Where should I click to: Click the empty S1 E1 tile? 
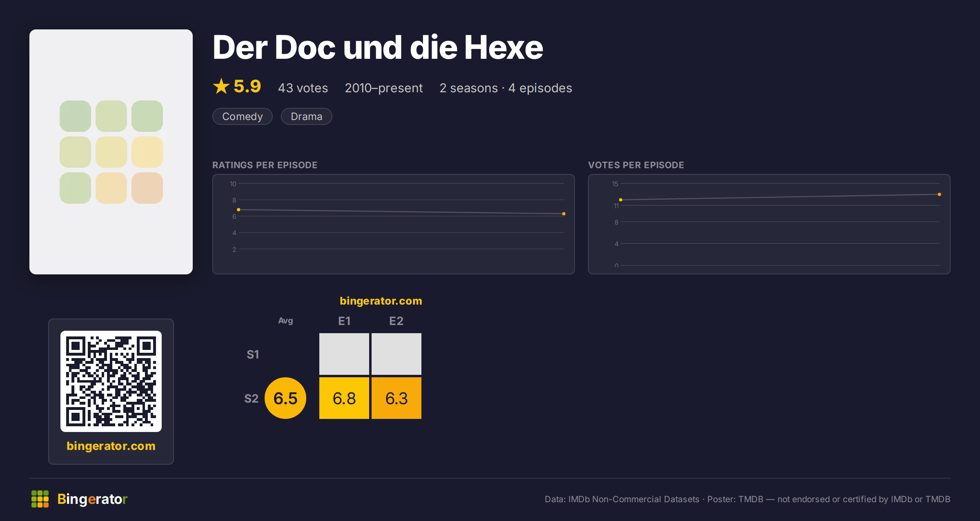click(344, 354)
